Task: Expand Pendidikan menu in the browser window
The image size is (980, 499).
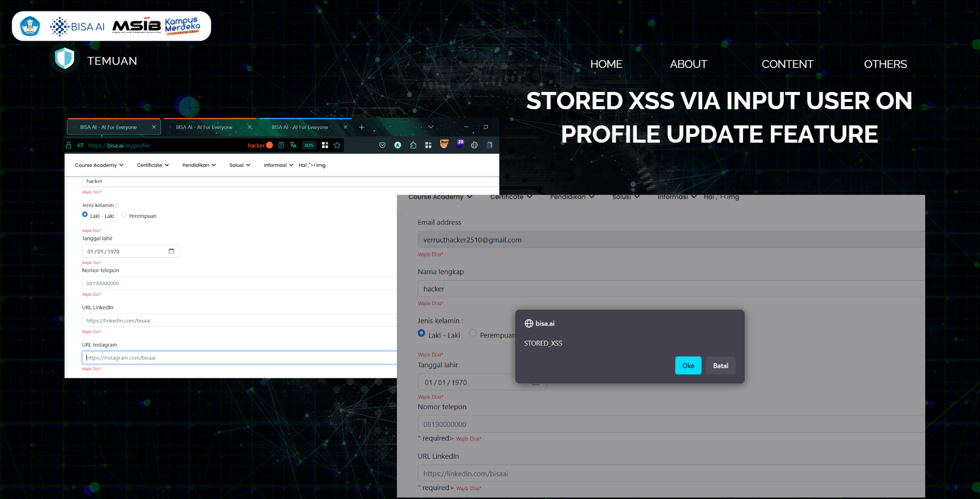Action: point(199,165)
